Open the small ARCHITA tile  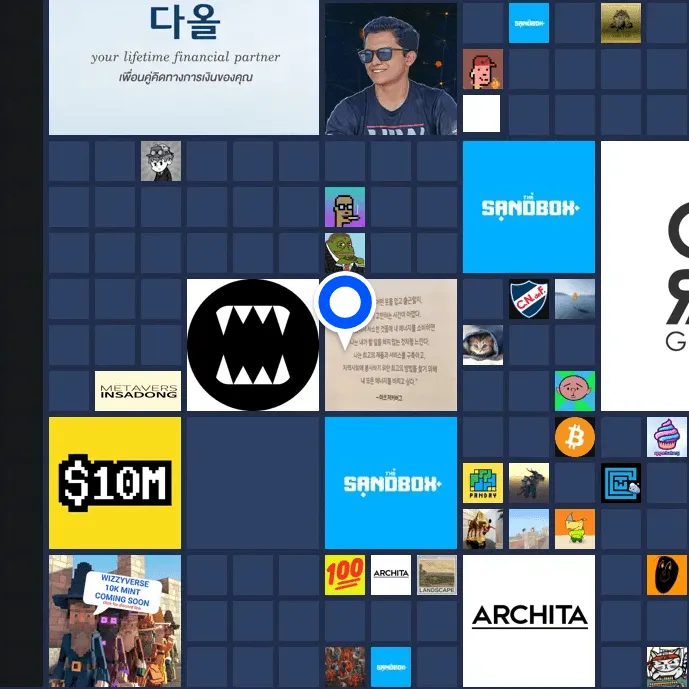[391, 575]
